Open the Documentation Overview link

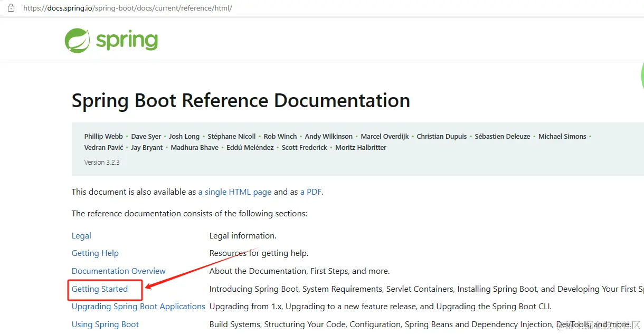[x=119, y=271]
